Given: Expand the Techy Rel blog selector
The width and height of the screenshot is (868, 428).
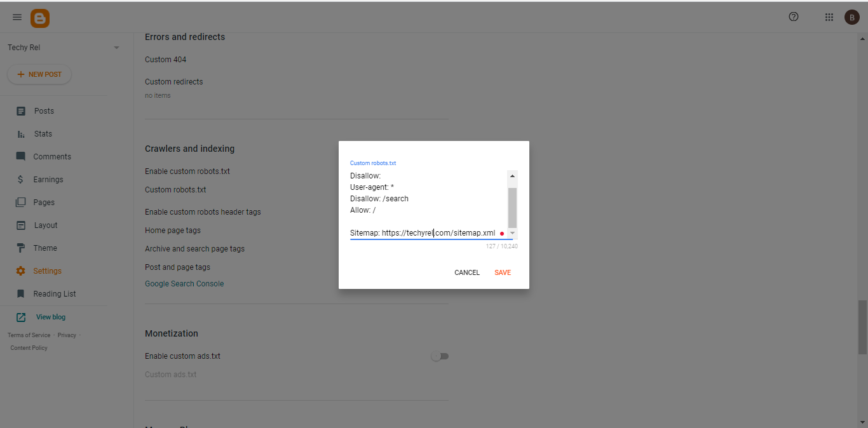Looking at the screenshot, I should (x=116, y=48).
